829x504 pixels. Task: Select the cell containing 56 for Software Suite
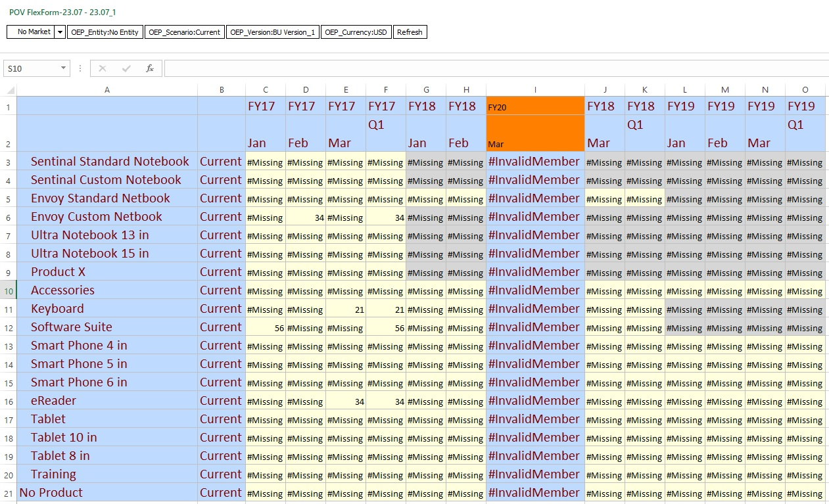pos(265,327)
